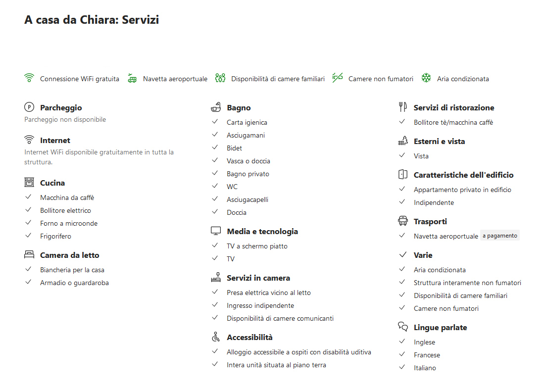Click the checkmark next to Bidet
Screen dimensions: 548x392
click(x=215, y=147)
